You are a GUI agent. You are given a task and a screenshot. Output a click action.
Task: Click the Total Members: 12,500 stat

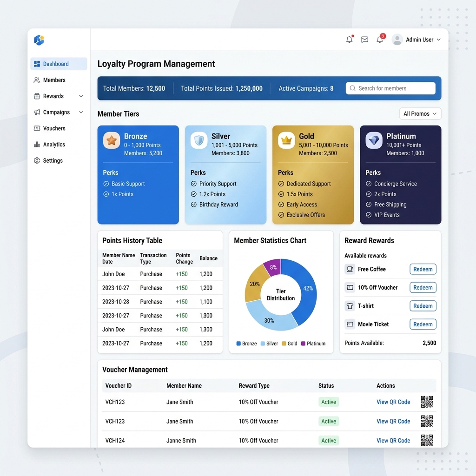pyautogui.click(x=134, y=88)
